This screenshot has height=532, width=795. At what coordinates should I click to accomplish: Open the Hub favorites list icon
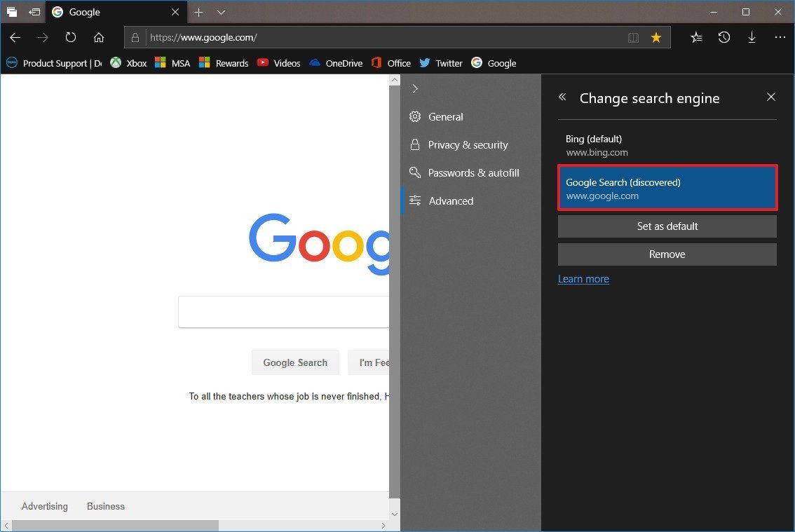tap(695, 37)
